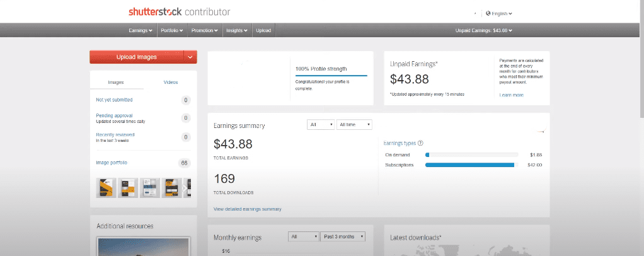
Task: Click the globe language icon
Action: coord(488,13)
